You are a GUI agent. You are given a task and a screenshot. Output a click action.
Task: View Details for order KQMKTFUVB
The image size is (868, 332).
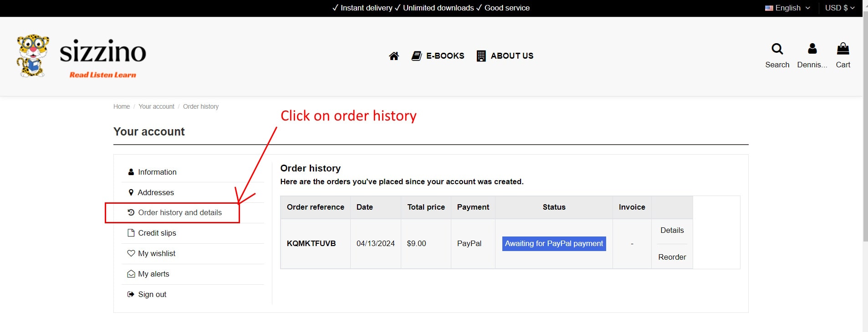tap(672, 230)
